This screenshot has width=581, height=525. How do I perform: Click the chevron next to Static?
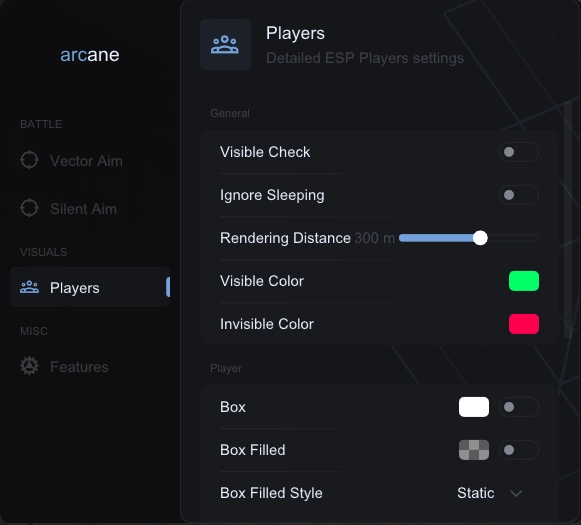tap(516, 493)
